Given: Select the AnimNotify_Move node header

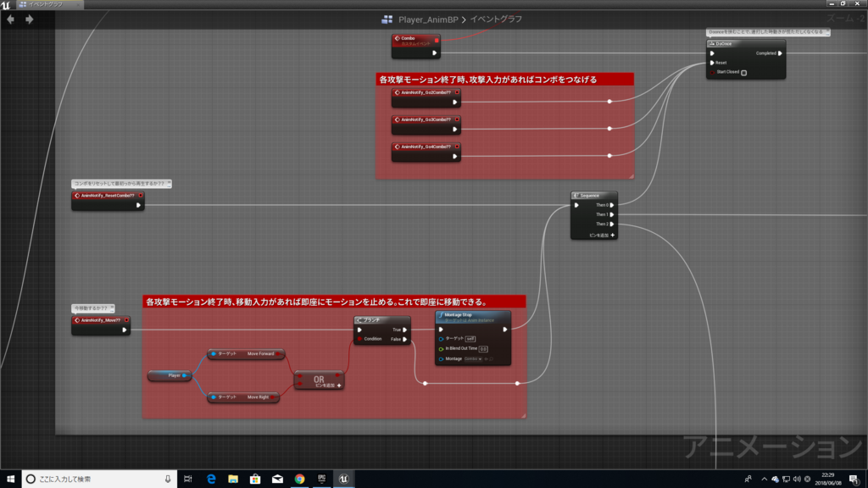Looking at the screenshot, I should pos(101,319).
